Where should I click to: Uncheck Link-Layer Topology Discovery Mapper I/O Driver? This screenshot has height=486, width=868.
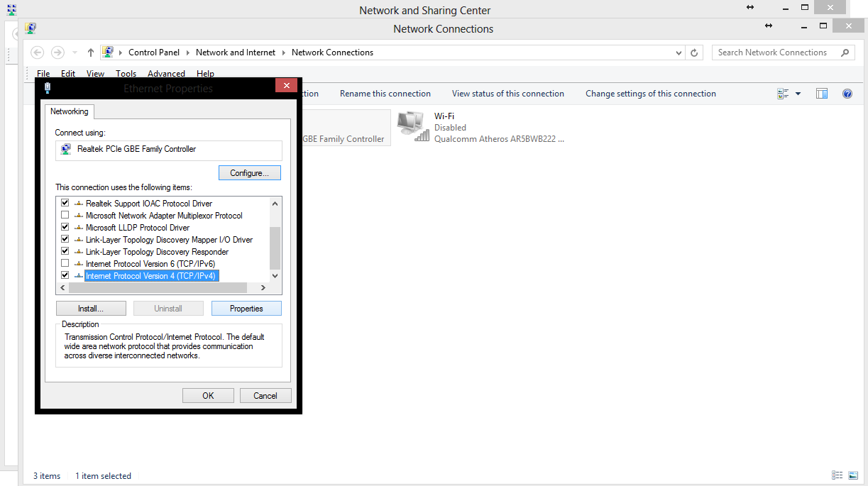[x=65, y=239]
